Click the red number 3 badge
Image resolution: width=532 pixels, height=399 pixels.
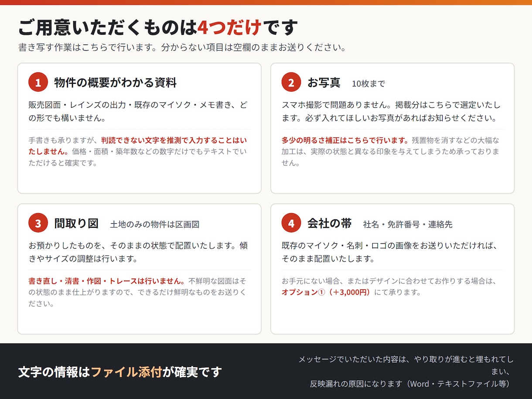coord(38,223)
